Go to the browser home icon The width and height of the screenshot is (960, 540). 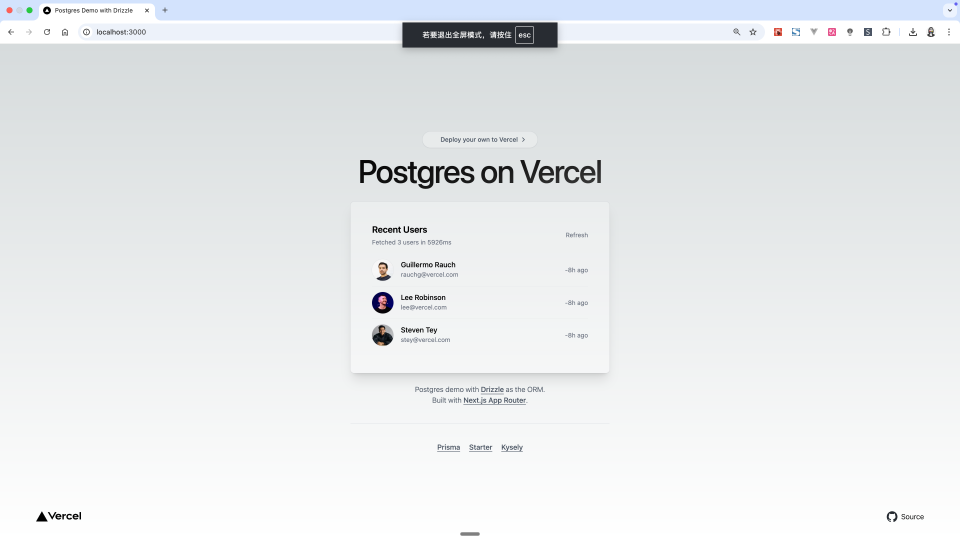pyautogui.click(x=65, y=32)
